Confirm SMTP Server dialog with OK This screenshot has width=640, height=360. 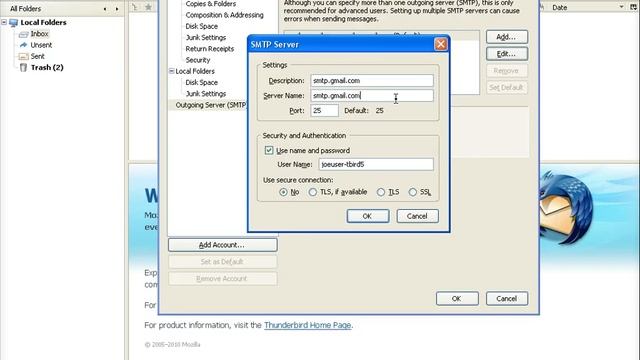click(x=368, y=216)
